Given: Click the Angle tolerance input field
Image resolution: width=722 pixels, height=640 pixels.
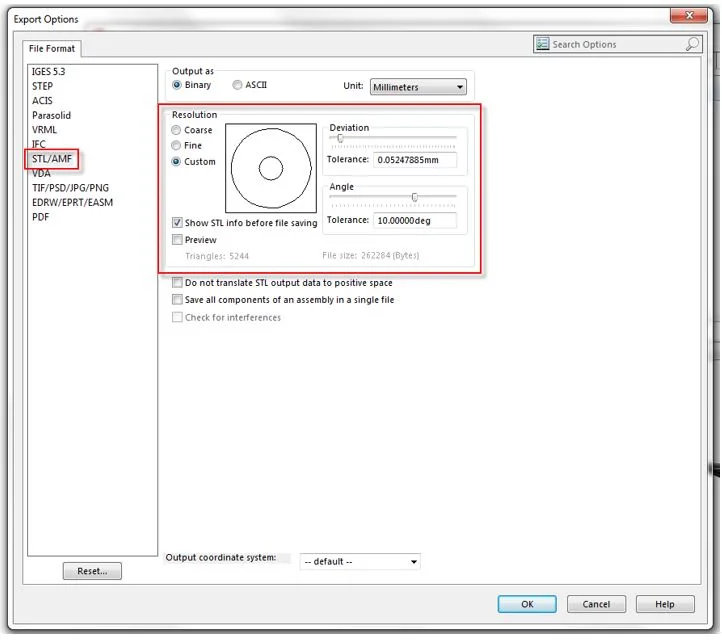Looking at the screenshot, I should pos(414,220).
